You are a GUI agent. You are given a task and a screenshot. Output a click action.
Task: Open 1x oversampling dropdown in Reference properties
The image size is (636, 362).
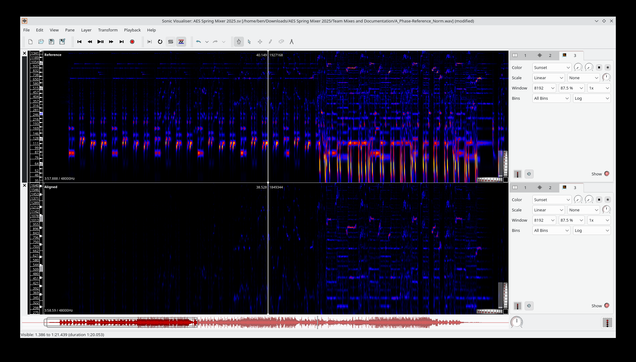(x=599, y=88)
